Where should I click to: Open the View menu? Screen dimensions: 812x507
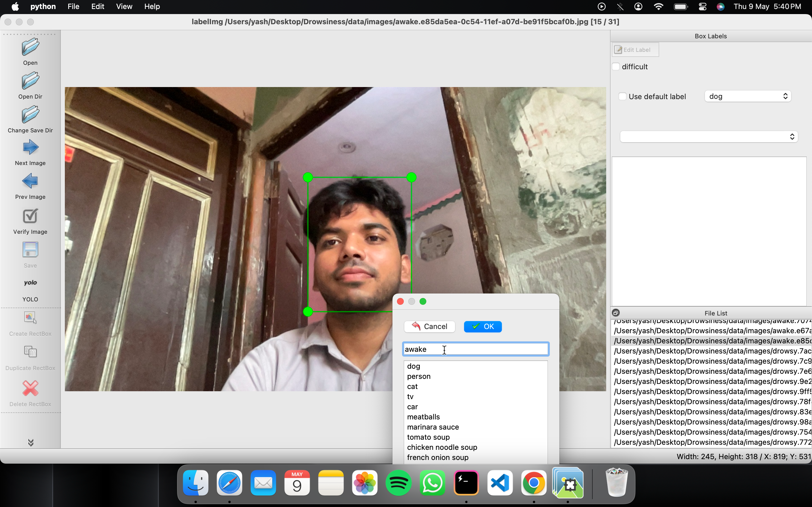(124, 6)
